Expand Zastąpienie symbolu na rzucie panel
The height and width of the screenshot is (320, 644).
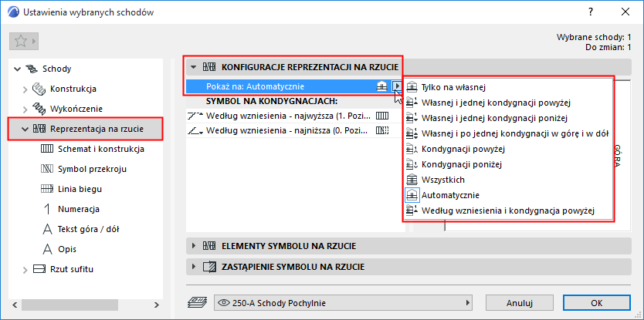tap(194, 267)
